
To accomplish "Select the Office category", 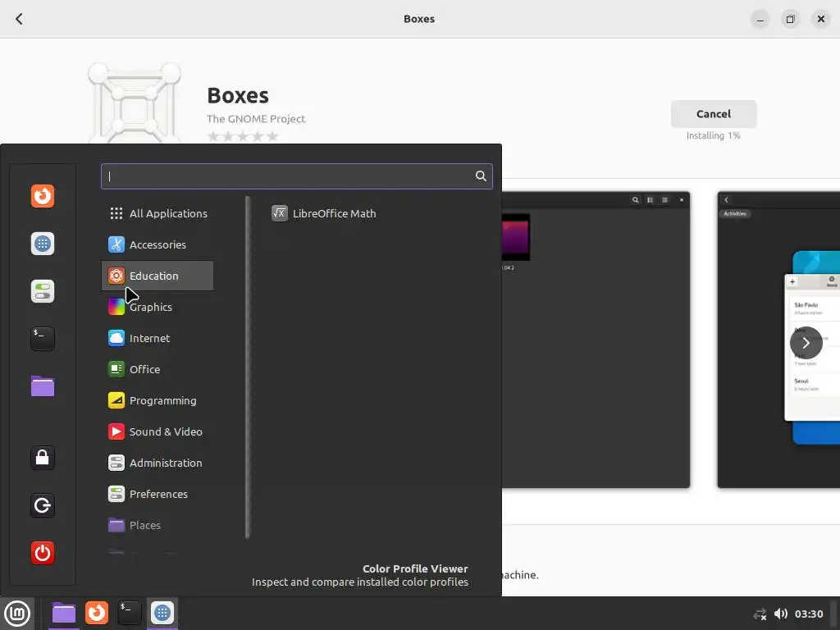I will click(x=157, y=369).
